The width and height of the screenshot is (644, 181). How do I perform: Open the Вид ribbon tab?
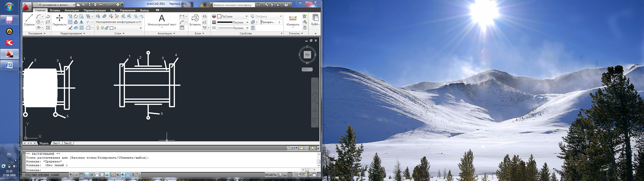(113, 10)
